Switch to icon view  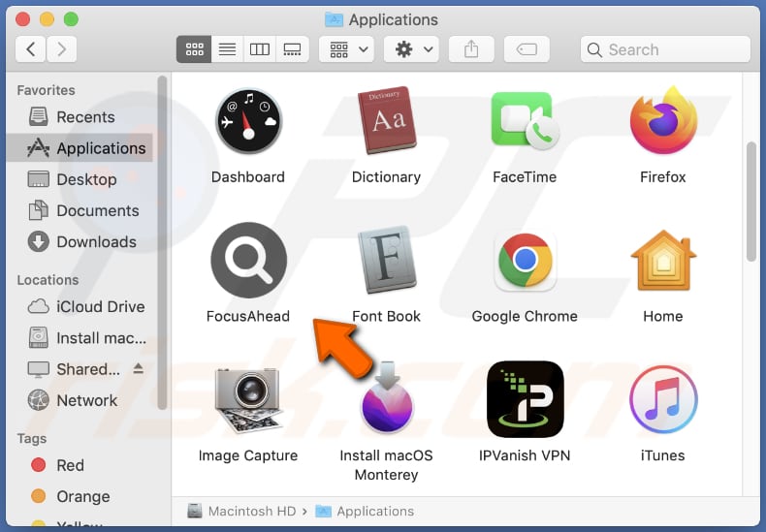click(194, 49)
